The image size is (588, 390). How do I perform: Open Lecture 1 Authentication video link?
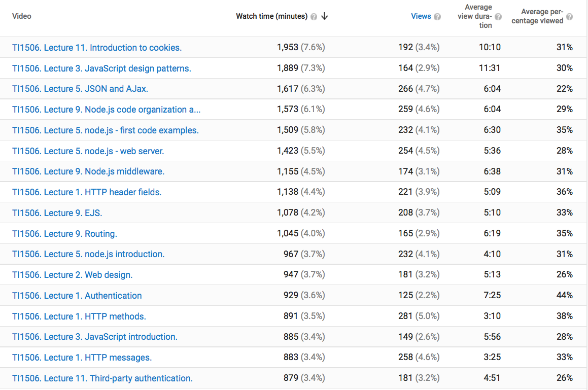(77, 296)
